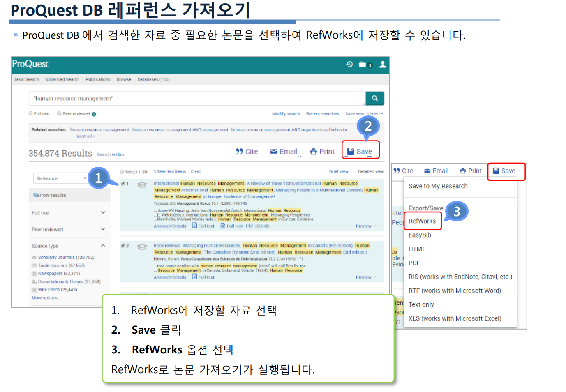Select Save to My Research option
The height and width of the screenshot is (392, 566).
coord(438,186)
